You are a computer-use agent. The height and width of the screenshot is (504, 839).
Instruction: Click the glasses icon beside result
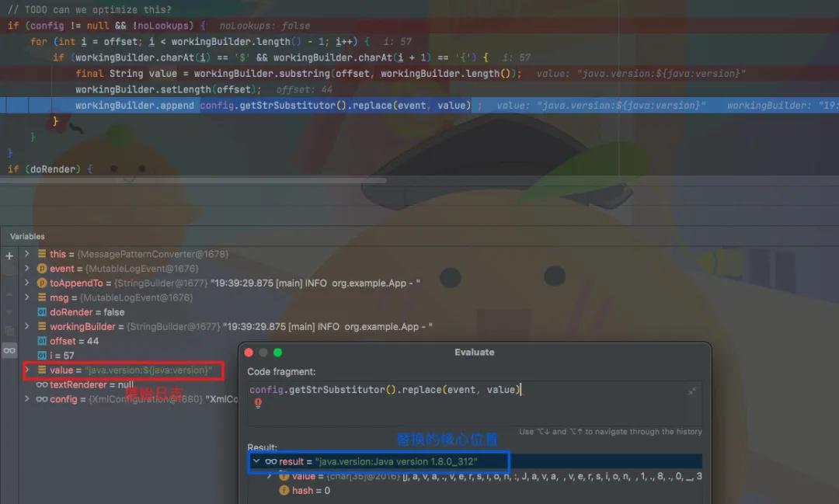point(271,461)
